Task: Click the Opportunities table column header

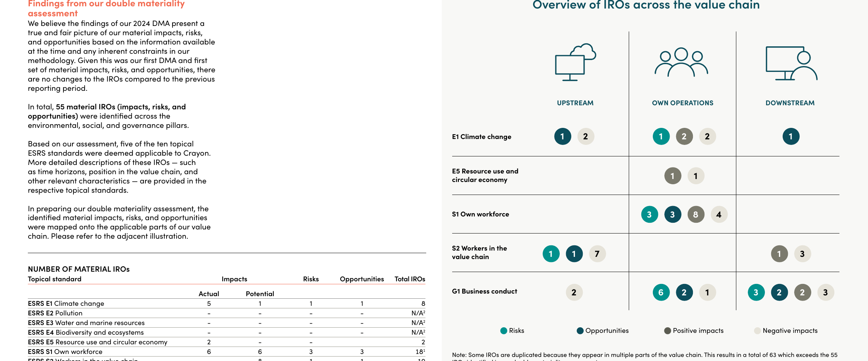Action: point(362,279)
